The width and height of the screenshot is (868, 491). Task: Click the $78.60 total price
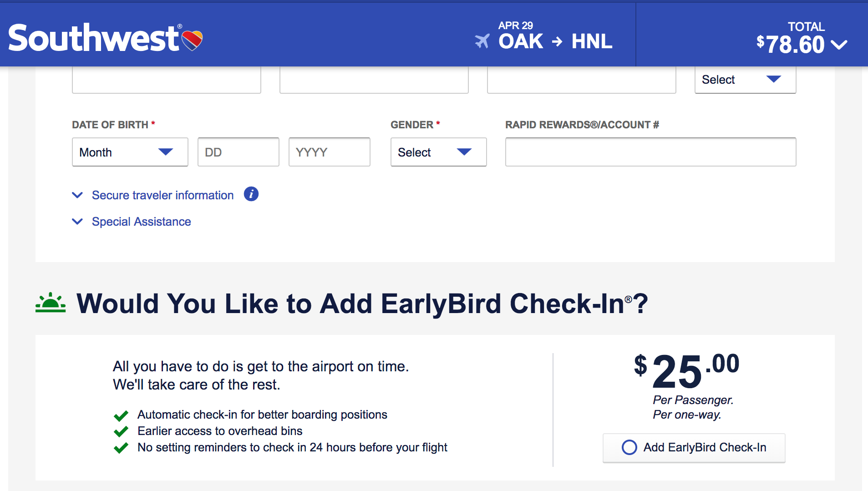(791, 45)
